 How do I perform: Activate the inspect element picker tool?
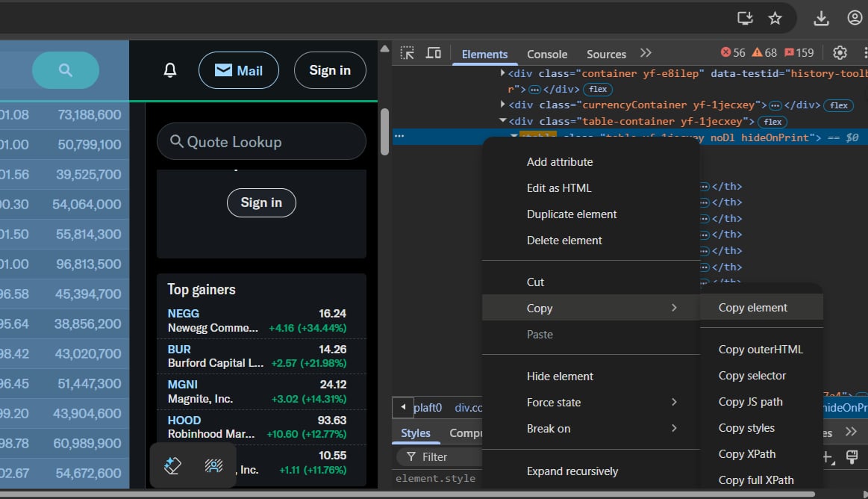407,53
